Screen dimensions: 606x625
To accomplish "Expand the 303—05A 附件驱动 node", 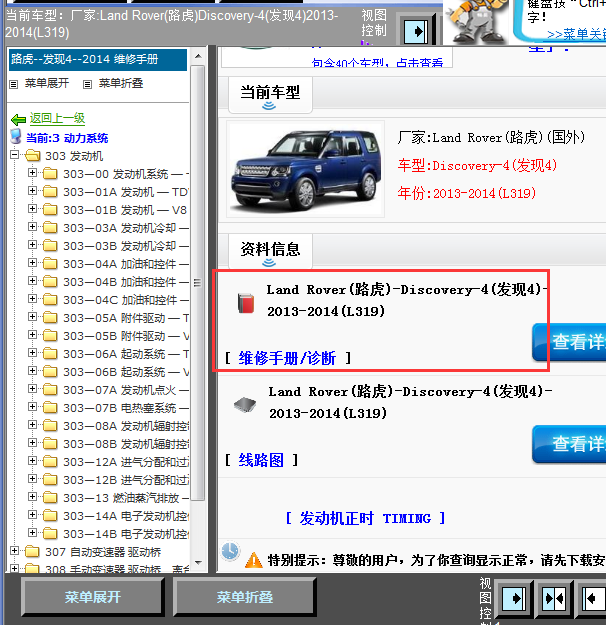I will tap(33, 316).
